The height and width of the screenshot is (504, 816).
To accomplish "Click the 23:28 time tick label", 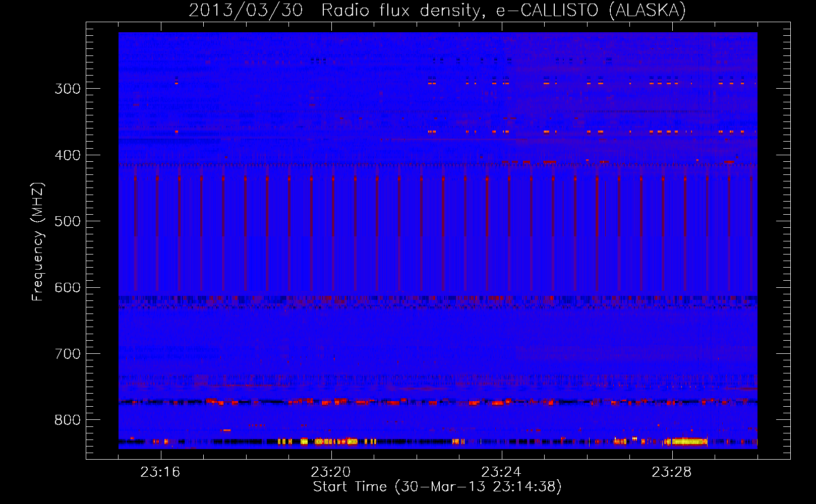I will (672, 472).
